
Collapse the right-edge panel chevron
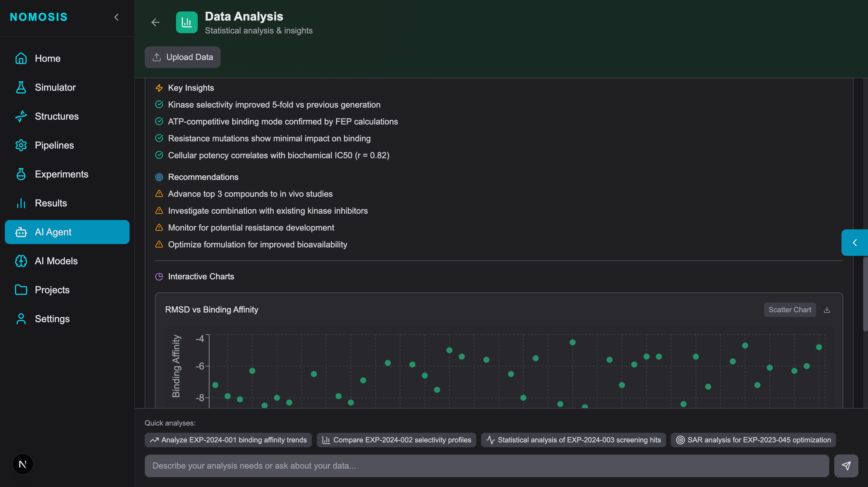coord(855,242)
